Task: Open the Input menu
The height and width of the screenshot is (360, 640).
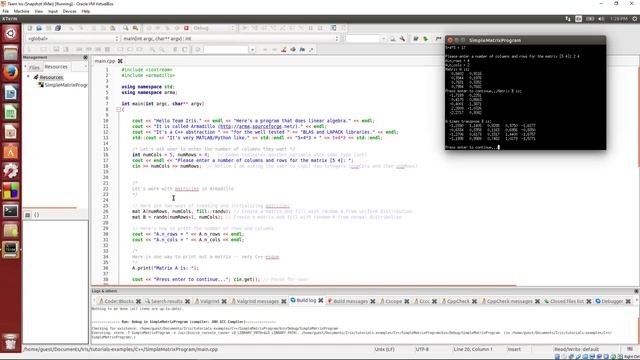Action: [x=53, y=11]
